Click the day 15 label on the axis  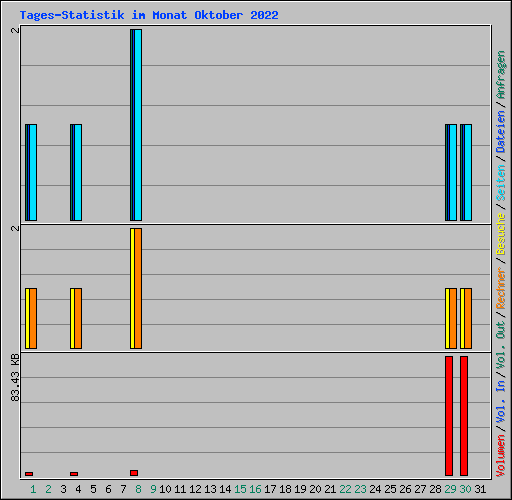[240, 489]
